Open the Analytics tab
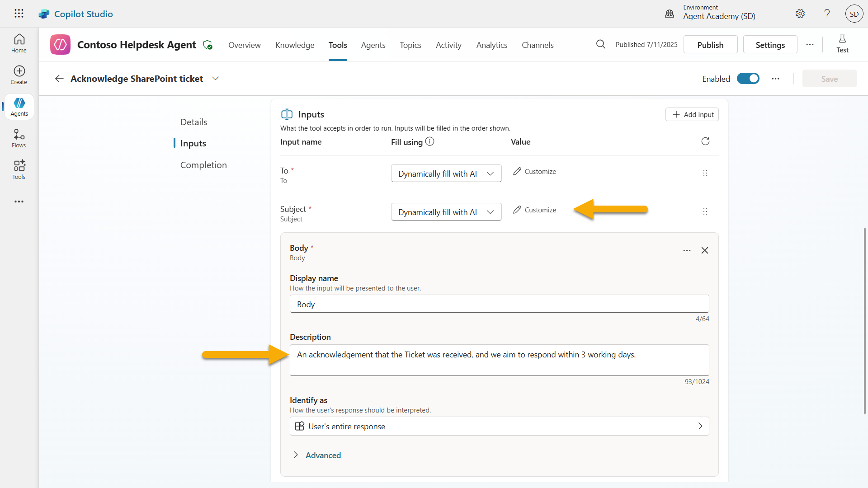The image size is (868, 488). (x=491, y=45)
